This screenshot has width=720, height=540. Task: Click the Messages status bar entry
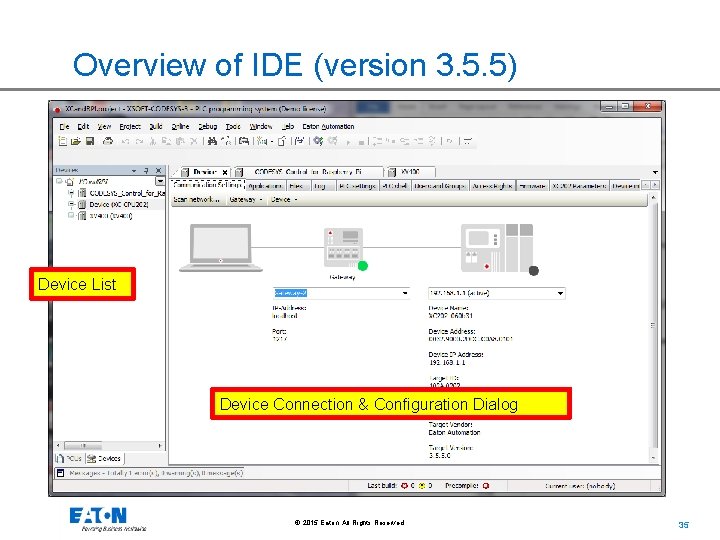(x=150, y=472)
